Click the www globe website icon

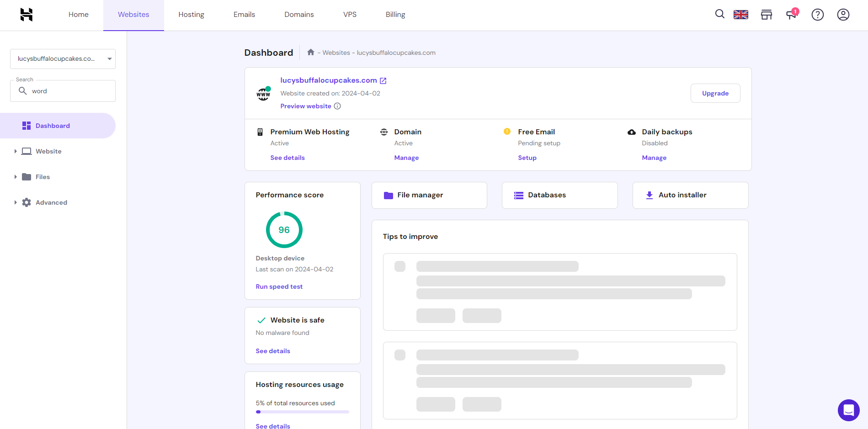point(263,94)
